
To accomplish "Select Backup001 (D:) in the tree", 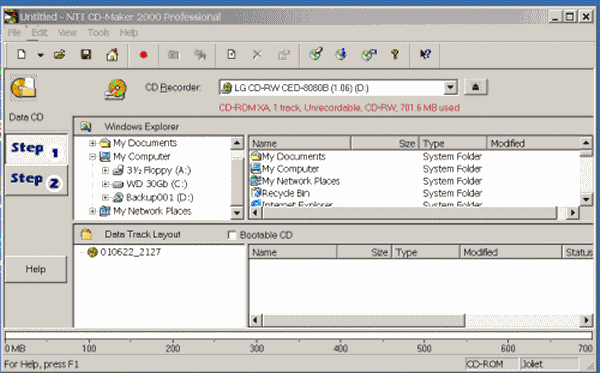I will 160,197.
